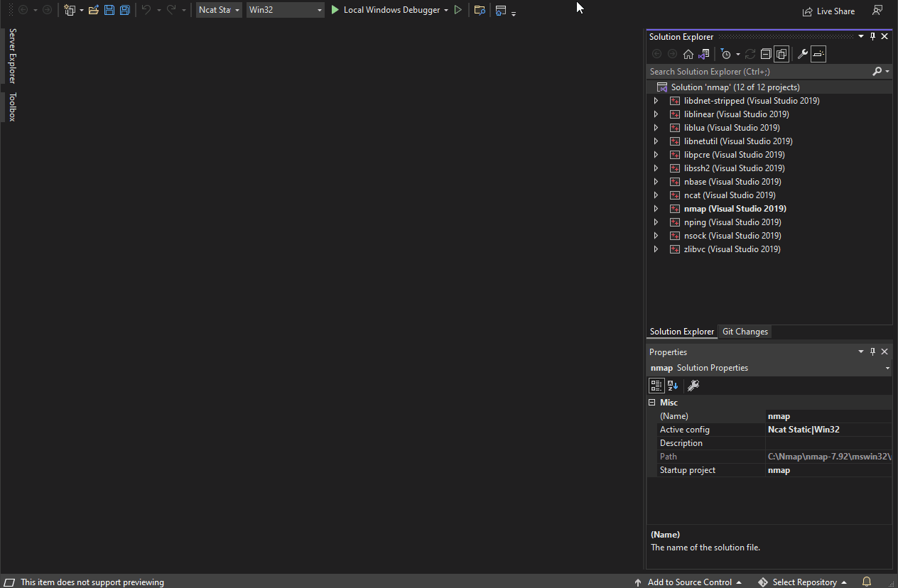The height and width of the screenshot is (588, 898).
Task: Click the Open File folder icon
Action: [x=93, y=10]
